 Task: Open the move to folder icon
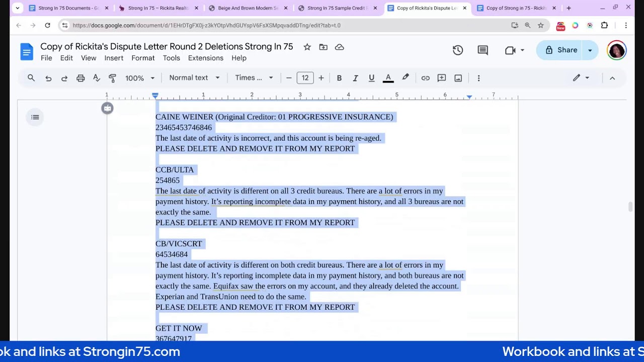click(x=324, y=47)
